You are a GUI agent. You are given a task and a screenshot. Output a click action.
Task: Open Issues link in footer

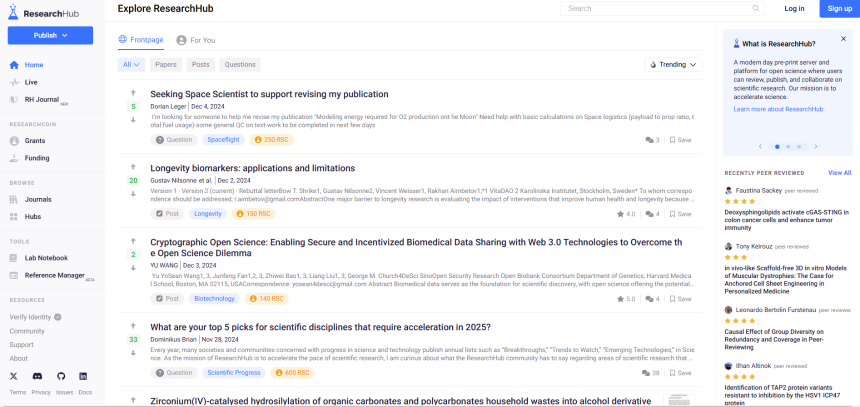point(64,392)
